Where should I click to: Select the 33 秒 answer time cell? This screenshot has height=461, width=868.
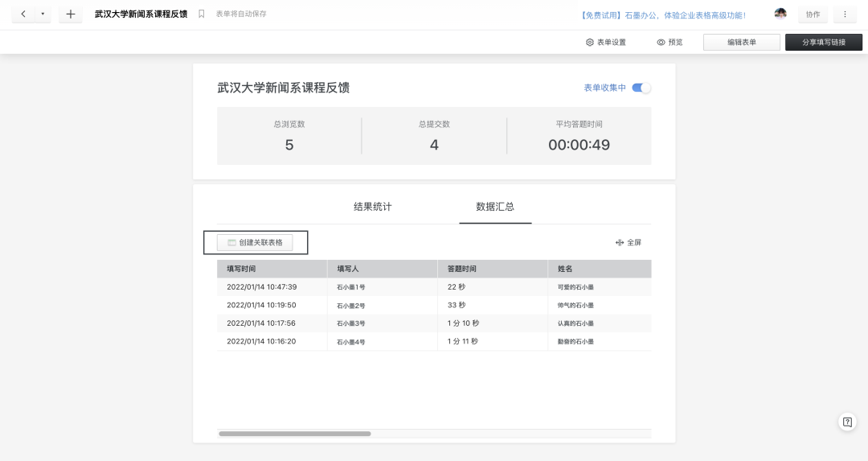(493, 305)
